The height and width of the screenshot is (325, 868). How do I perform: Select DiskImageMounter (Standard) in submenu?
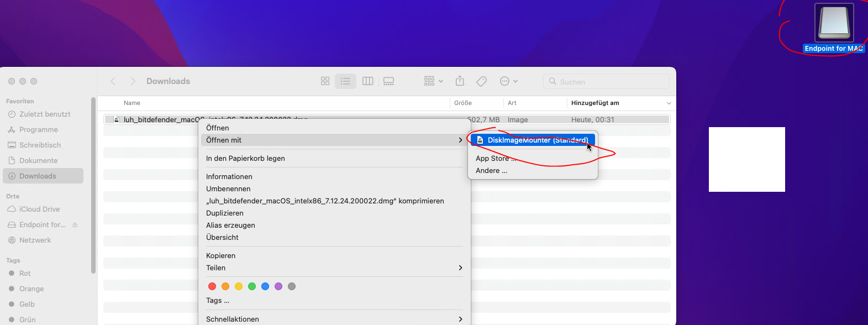click(x=533, y=140)
